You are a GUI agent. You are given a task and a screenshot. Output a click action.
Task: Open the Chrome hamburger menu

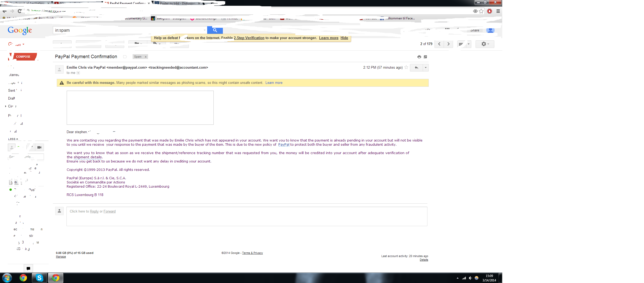click(x=498, y=11)
